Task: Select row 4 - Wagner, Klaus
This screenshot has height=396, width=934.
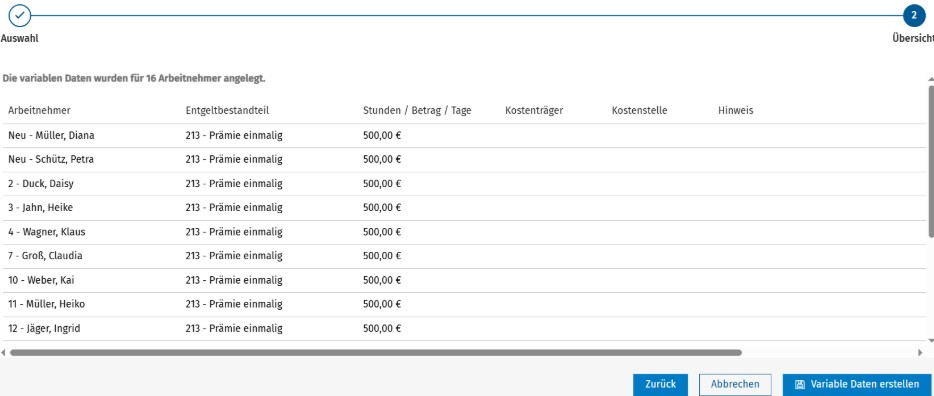Action: pos(465,232)
